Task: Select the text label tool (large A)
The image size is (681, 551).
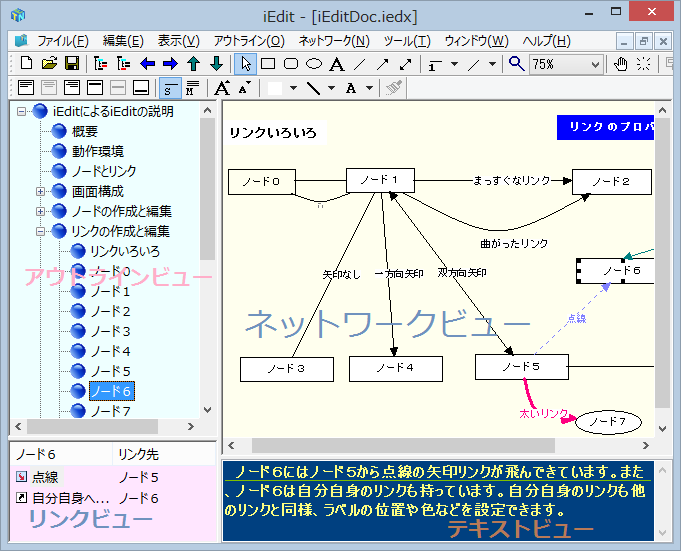Action: tap(337, 64)
